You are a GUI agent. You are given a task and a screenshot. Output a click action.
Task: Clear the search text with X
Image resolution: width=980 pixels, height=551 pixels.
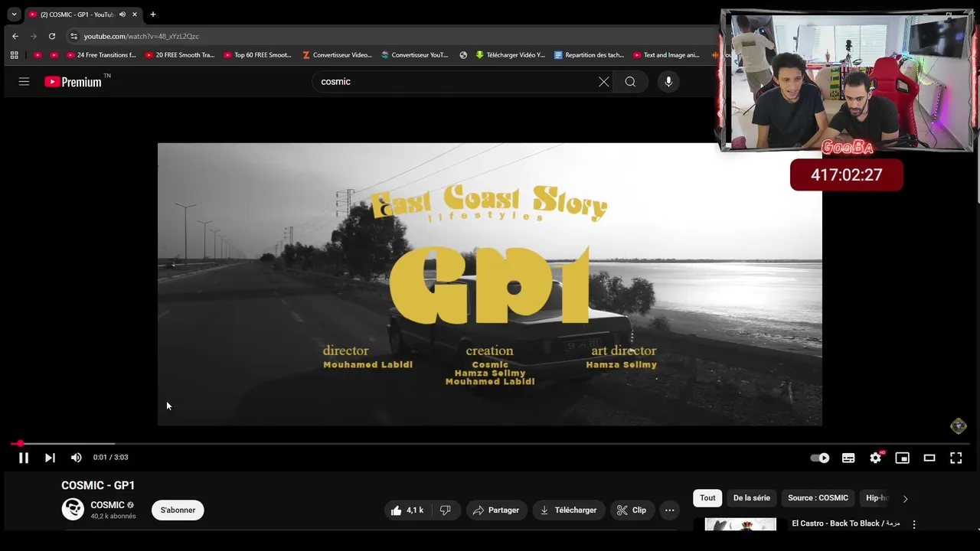coord(604,82)
